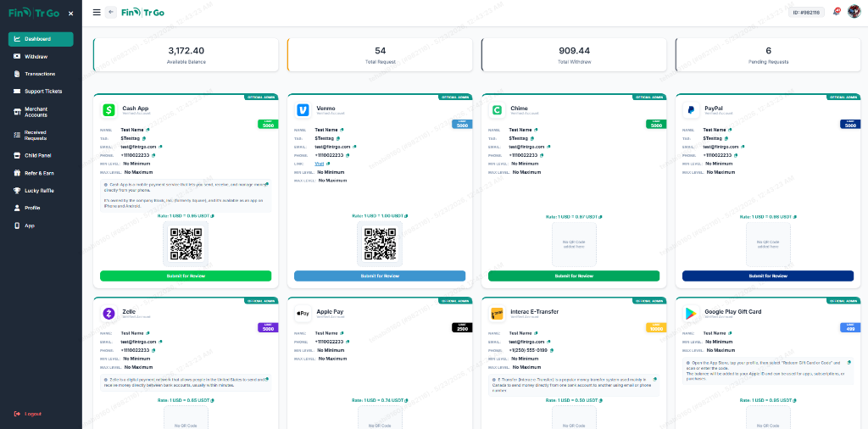Open Refer & Earn in the sidebar

41,173
